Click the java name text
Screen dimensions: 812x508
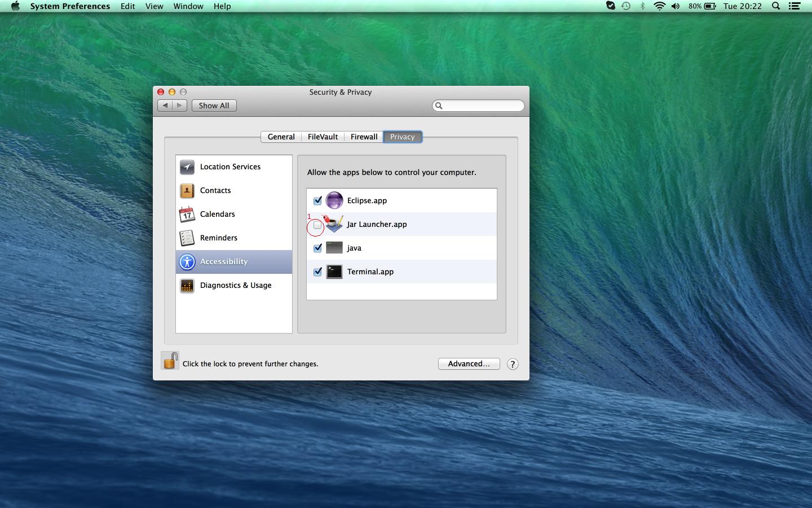pyautogui.click(x=354, y=248)
